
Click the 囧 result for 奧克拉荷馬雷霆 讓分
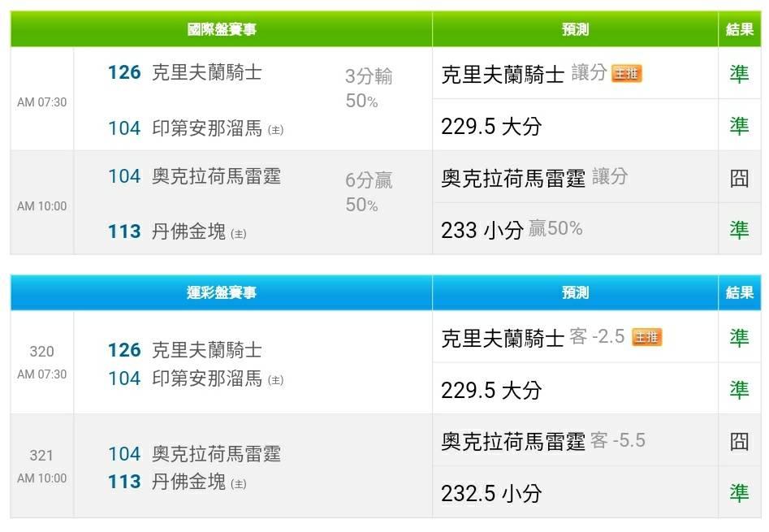pyautogui.click(x=739, y=178)
